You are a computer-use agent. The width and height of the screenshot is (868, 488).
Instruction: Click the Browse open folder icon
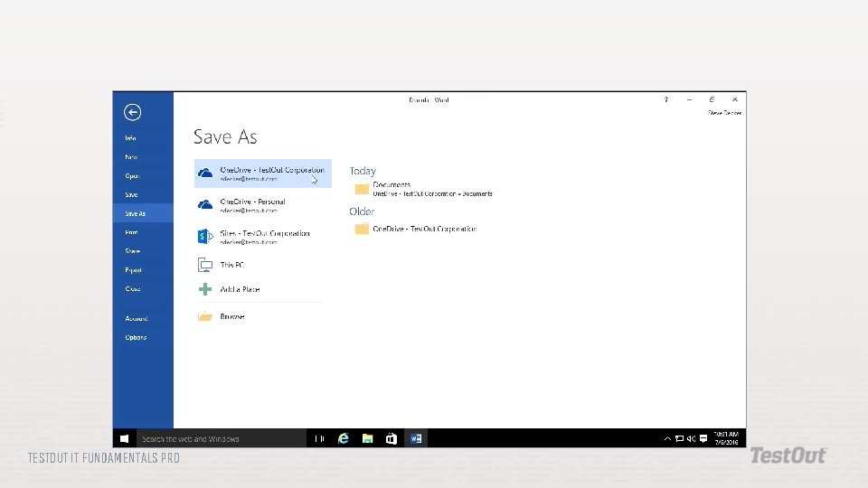(x=205, y=316)
